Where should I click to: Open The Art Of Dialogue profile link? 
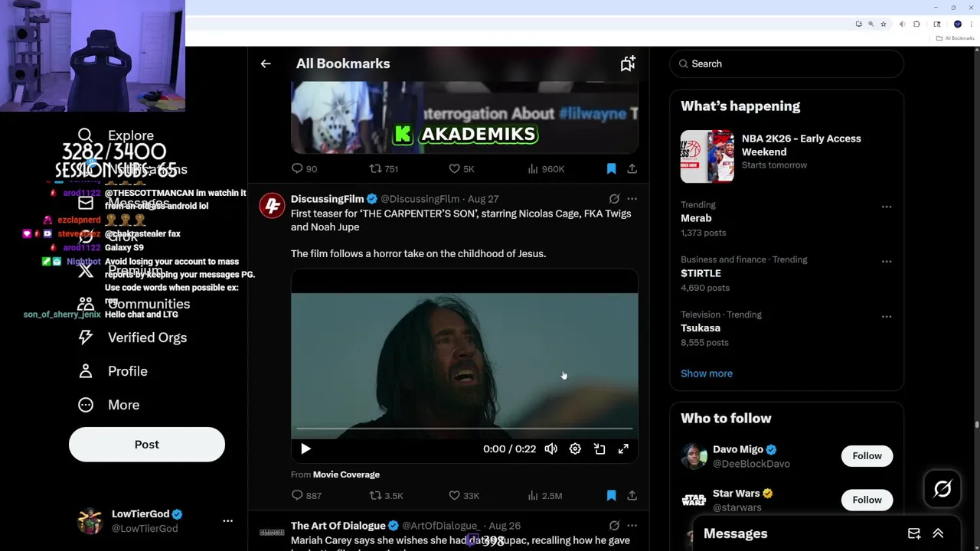tap(338, 526)
